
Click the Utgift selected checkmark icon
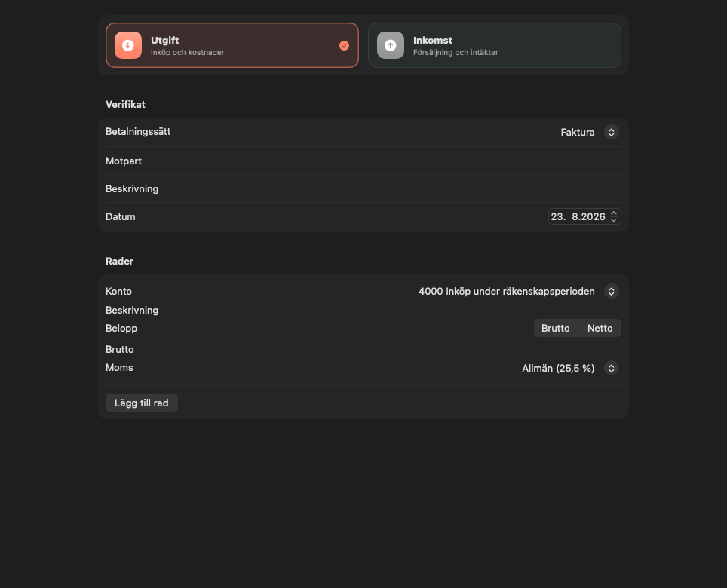pyautogui.click(x=344, y=45)
